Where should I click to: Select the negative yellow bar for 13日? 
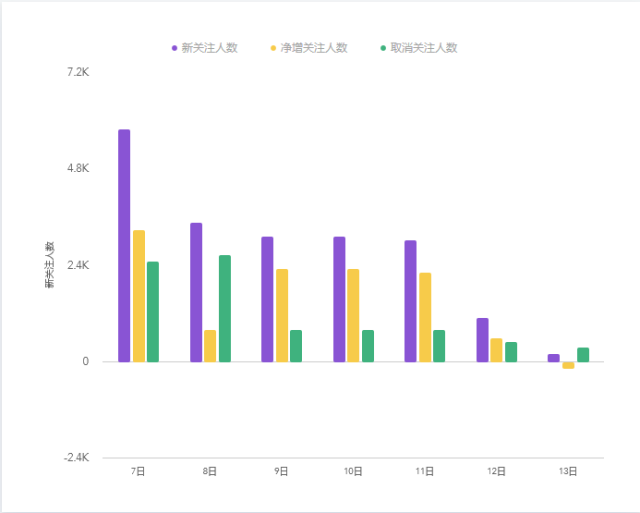click(568, 365)
